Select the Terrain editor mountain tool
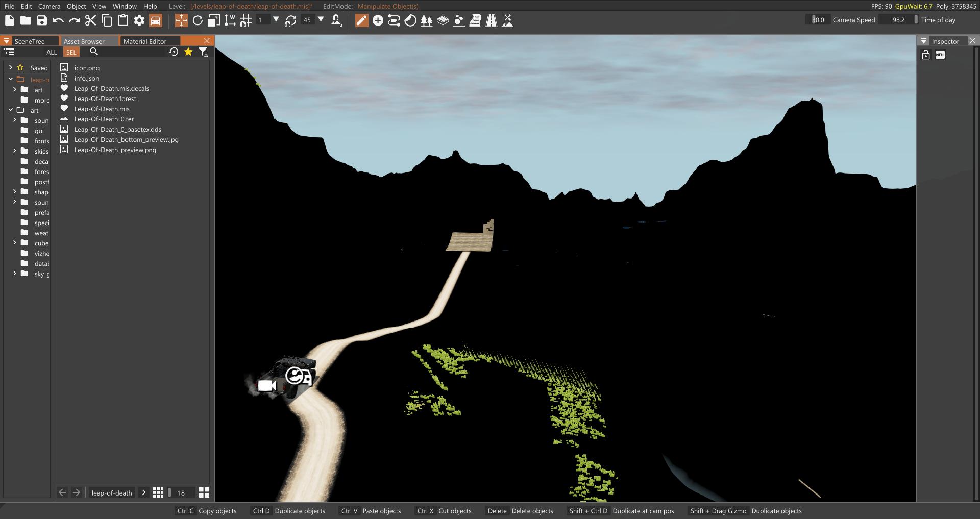The height and width of the screenshot is (519, 980). pyautogui.click(x=508, y=20)
